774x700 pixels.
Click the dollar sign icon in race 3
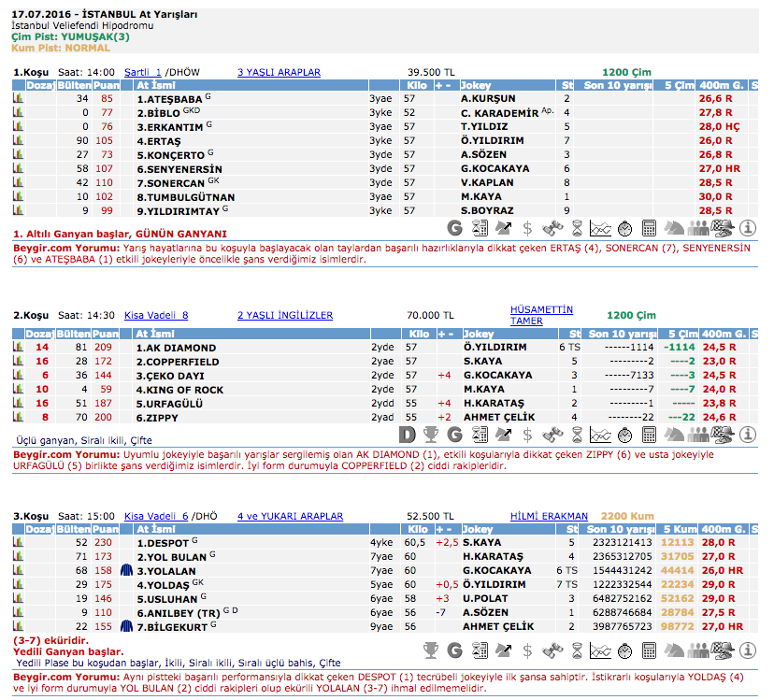(x=528, y=649)
